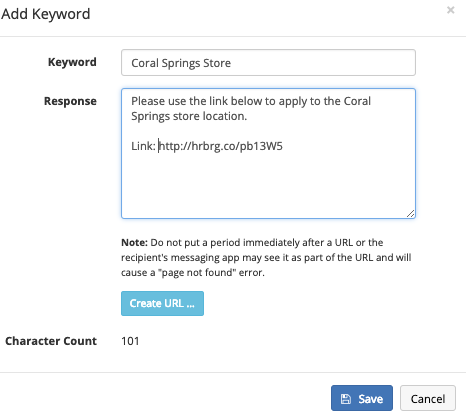Screen dimensions: 466x417
Task: Click the resize handle of Response box
Action: (410, 214)
